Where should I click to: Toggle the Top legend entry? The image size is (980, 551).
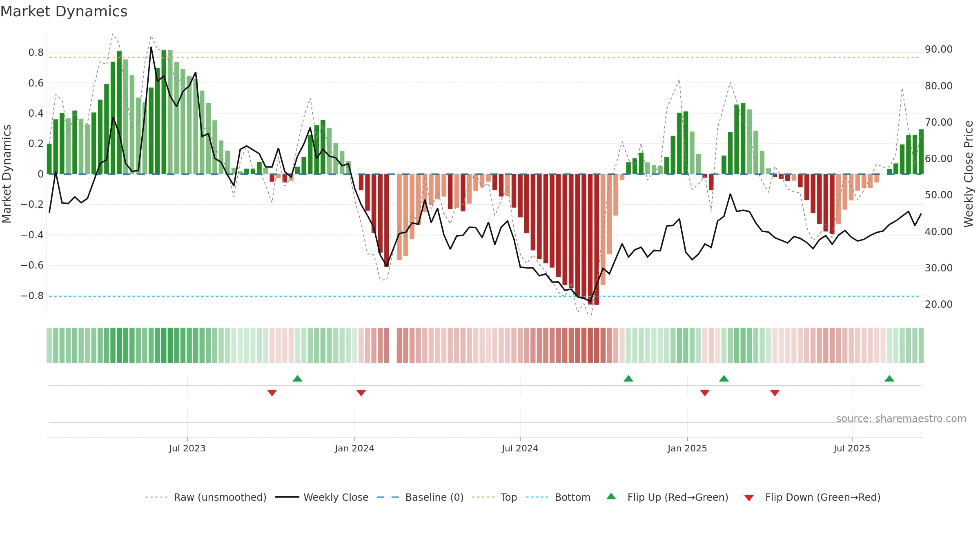click(494, 497)
